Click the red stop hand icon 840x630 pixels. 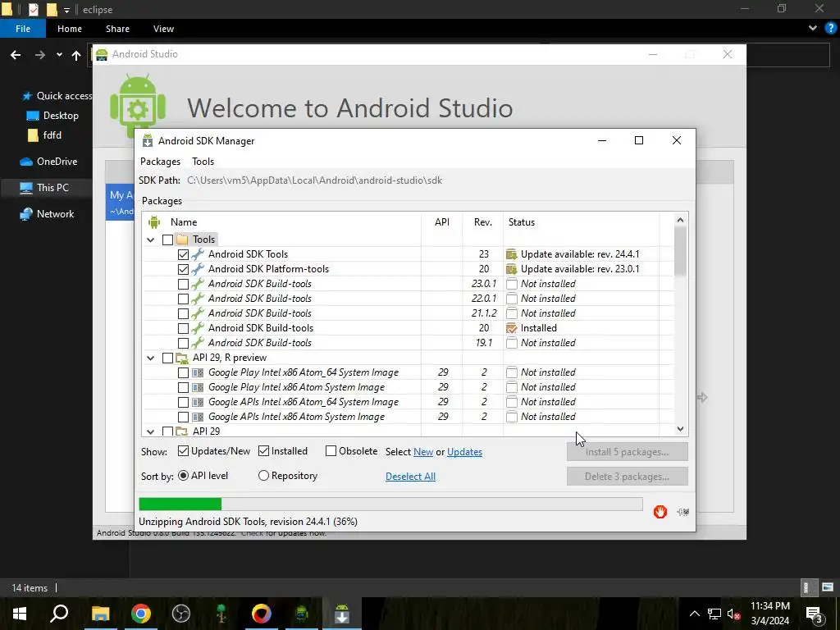click(x=660, y=512)
